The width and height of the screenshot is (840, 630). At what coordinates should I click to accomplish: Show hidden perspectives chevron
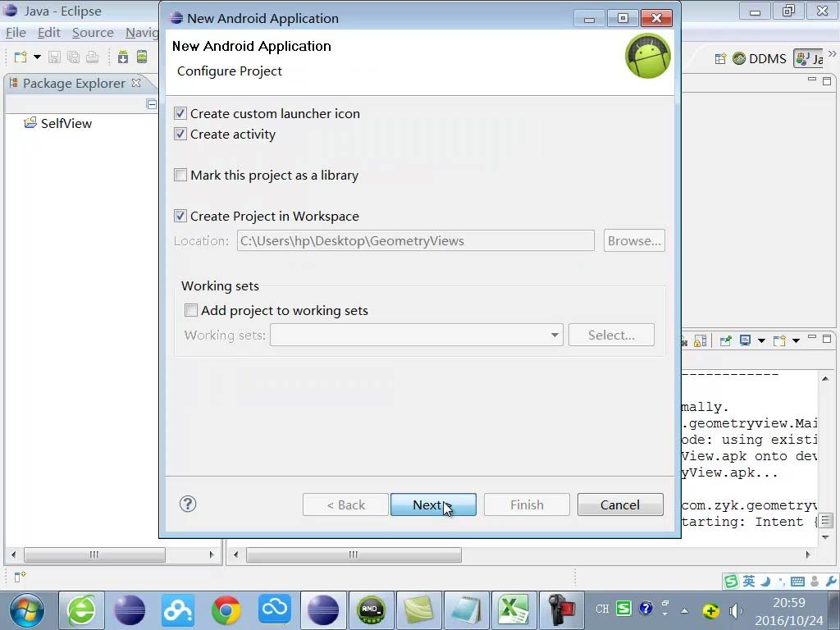832,53
